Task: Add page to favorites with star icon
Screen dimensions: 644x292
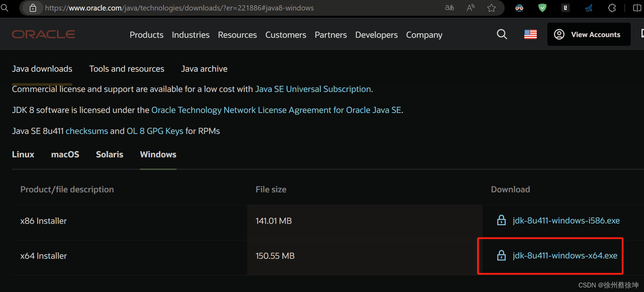Action: (492, 8)
